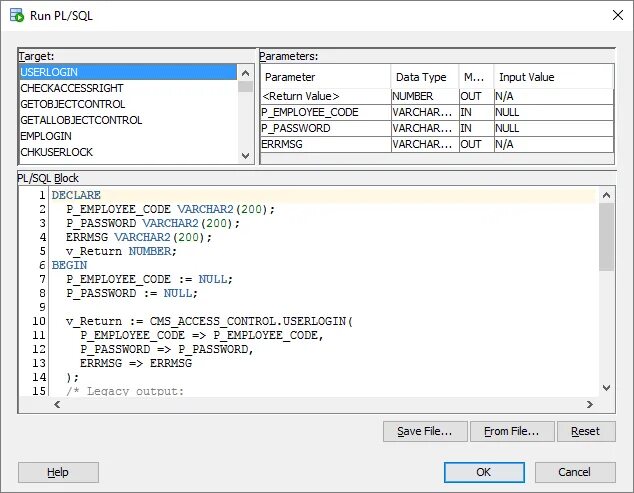The image size is (634, 493).
Task: Select the ERRMSG parameter cell
Action: pyautogui.click(x=326, y=144)
